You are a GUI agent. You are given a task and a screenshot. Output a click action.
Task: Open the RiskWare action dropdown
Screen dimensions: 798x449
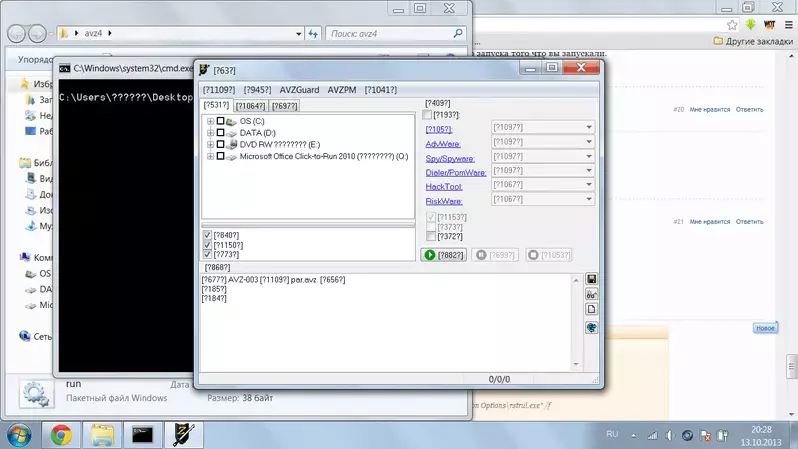[x=589, y=199]
